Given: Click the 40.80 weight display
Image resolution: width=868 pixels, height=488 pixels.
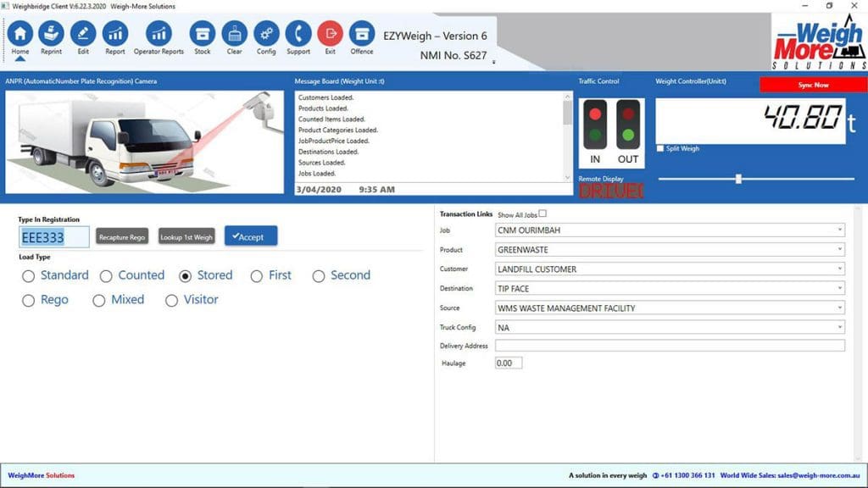Looking at the screenshot, I should coord(750,121).
